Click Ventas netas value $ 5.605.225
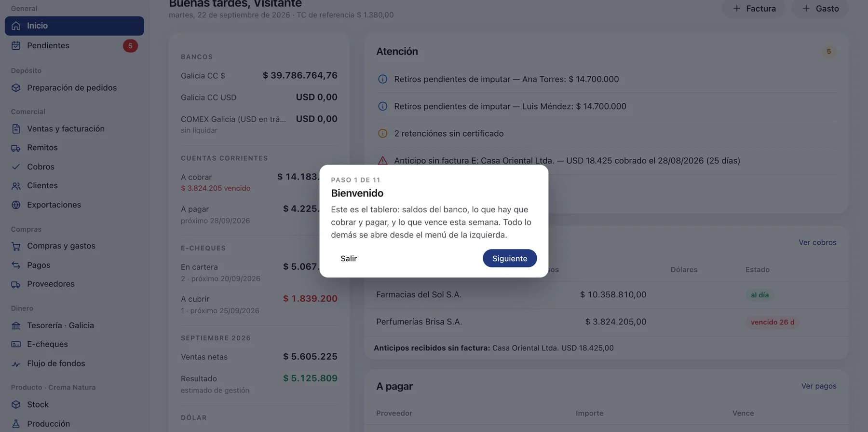This screenshot has height=432, width=868. 310,357
